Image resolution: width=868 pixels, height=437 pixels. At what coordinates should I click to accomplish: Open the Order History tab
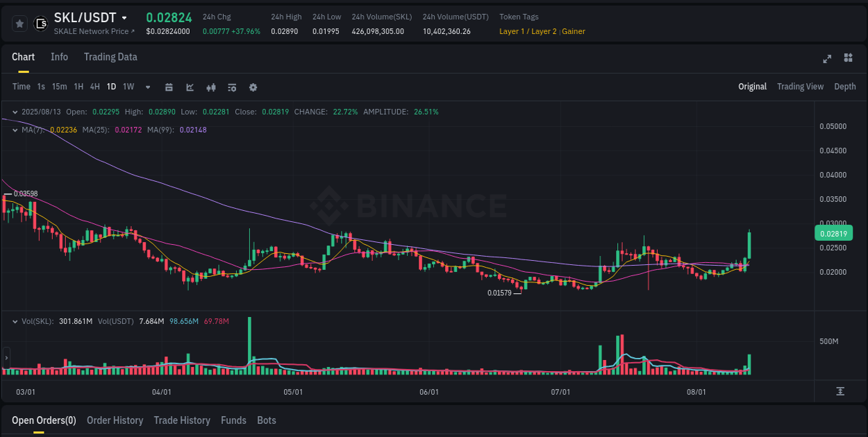115,420
